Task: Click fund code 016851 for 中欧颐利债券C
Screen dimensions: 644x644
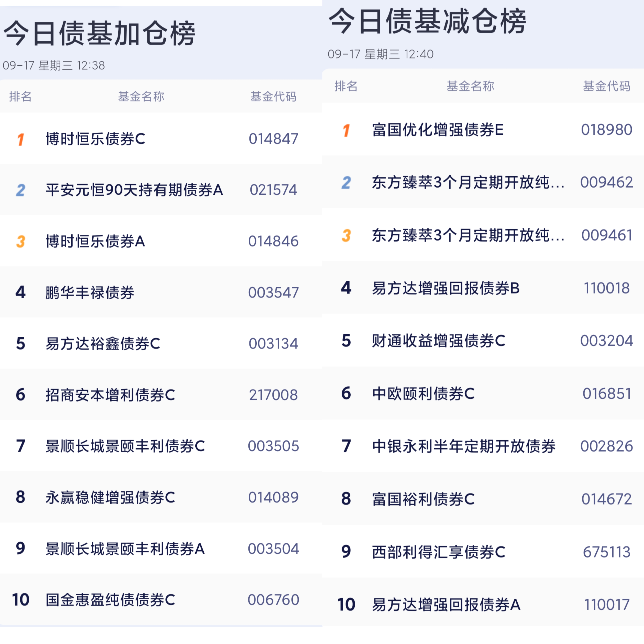Action: point(607,394)
